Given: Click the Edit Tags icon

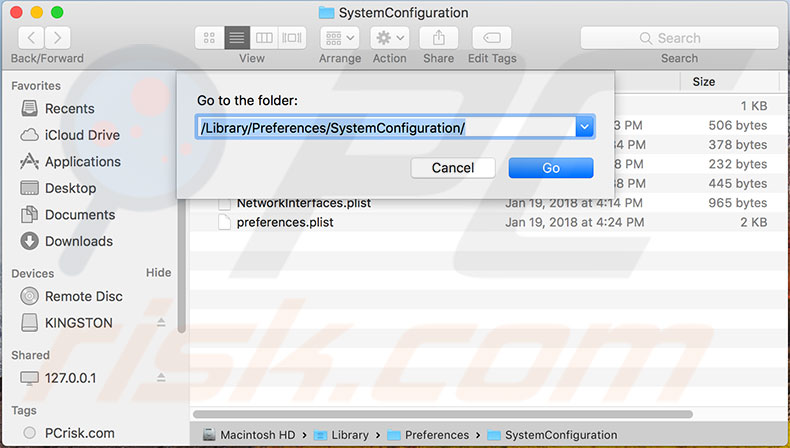Looking at the screenshot, I should click(x=492, y=38).
